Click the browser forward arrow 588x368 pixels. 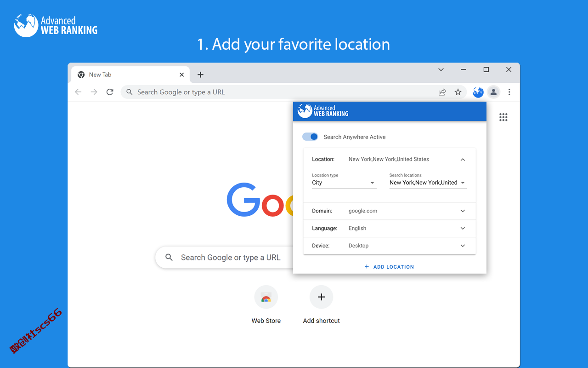click(x=94, y=92)
